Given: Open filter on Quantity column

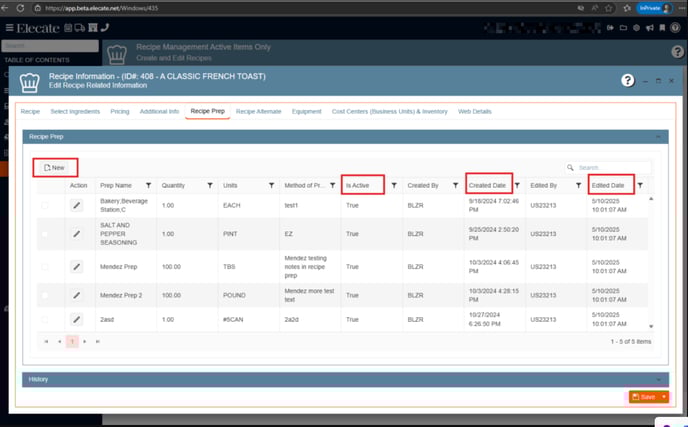Looking at the screenshot, I should pyautogui.click(x=209, y=185).
